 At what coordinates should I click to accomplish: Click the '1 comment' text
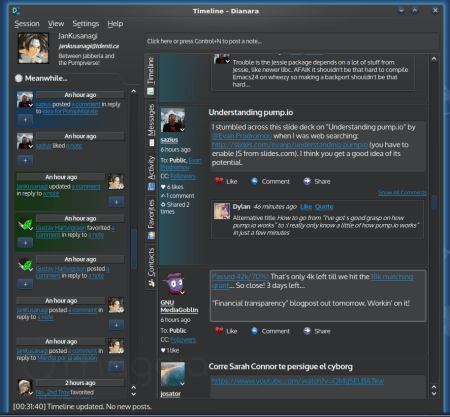(x=177, y=196)
